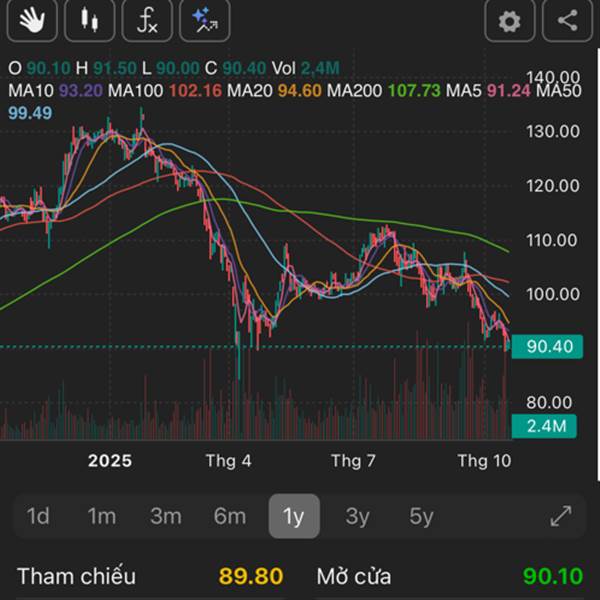
Task: Click the MA20 94.60 indicator label
Action: 274,91
